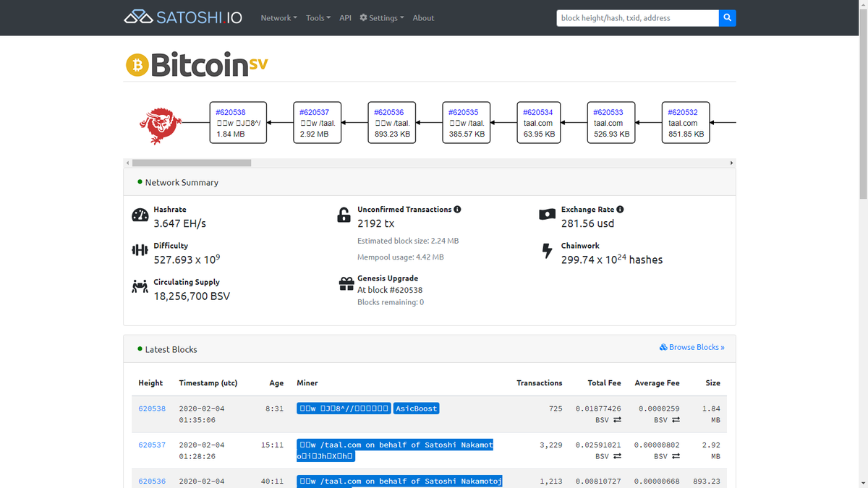
Task: Click the Latest Blocks heading
Action: pyautogui.click(x=171, y=349)
